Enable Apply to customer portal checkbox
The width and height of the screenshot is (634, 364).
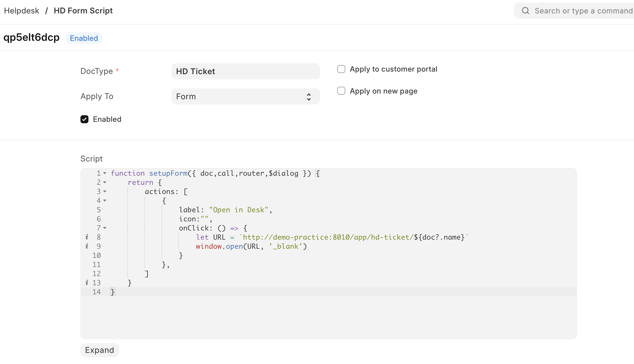341,69
